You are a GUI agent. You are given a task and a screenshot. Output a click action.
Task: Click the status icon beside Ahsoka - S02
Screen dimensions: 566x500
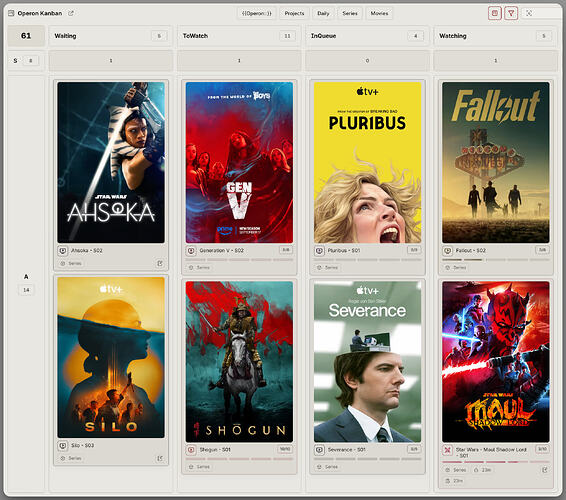tap(63, 251)
